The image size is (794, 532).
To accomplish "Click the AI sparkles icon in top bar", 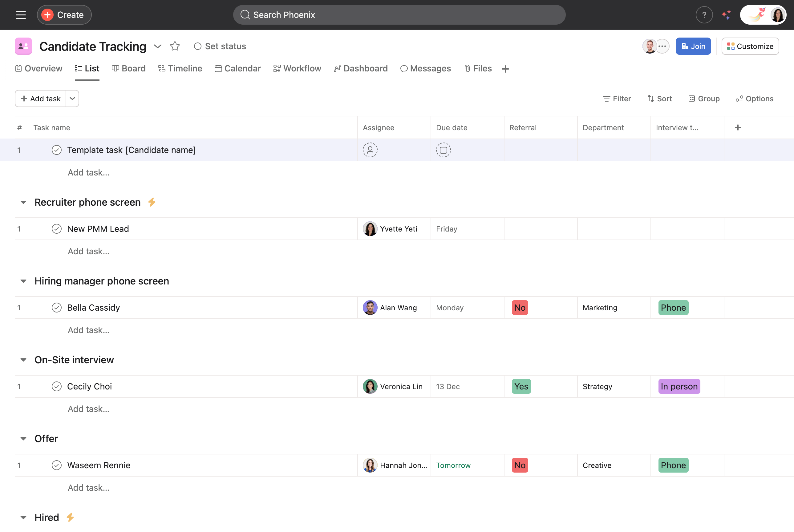I will click(726, 14).
